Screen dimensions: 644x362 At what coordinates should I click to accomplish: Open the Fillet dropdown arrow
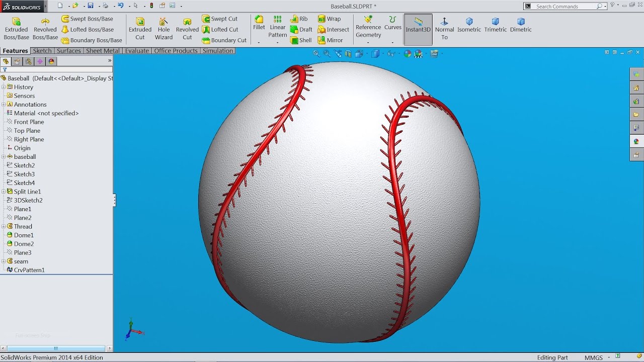[259, 43]
